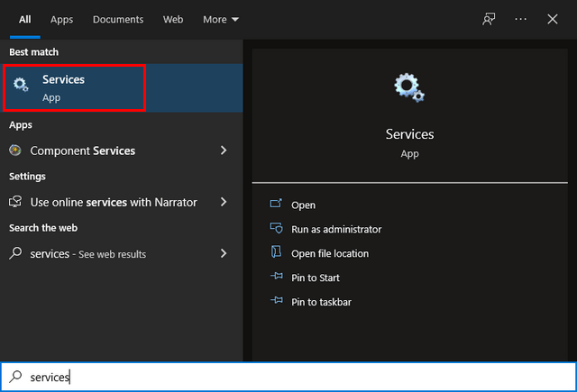Switch to the Web tab

coord(173,19)
